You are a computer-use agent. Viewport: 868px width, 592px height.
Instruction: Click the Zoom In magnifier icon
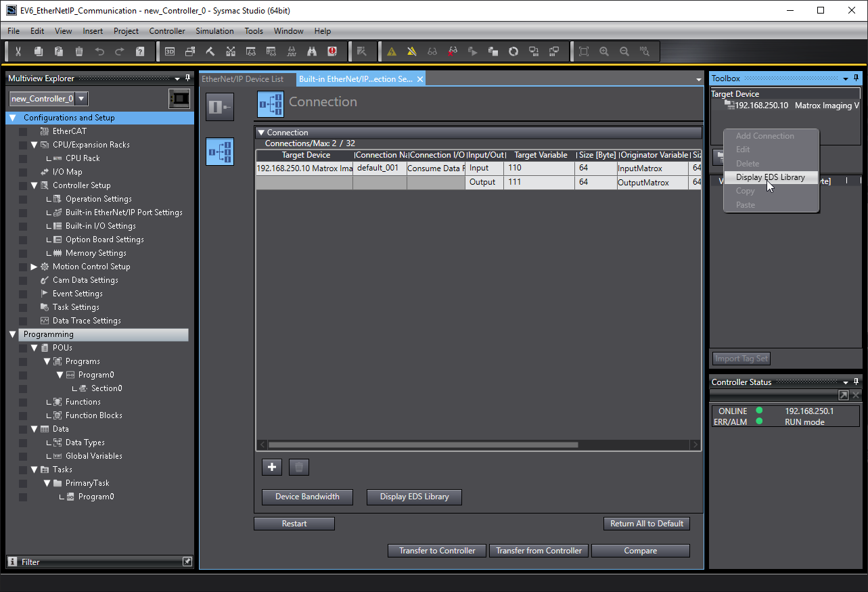[604, 51]
